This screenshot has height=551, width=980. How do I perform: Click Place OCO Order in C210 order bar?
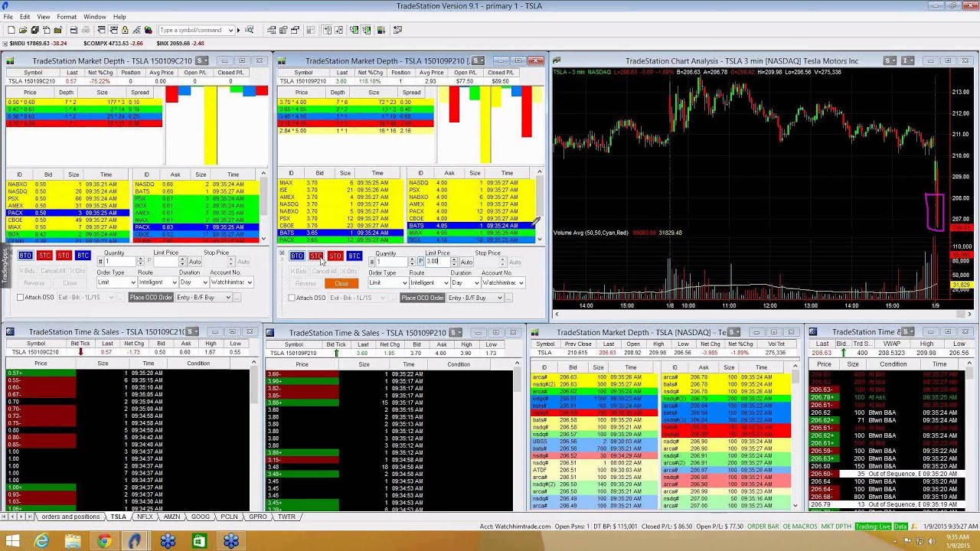point(151,297)
